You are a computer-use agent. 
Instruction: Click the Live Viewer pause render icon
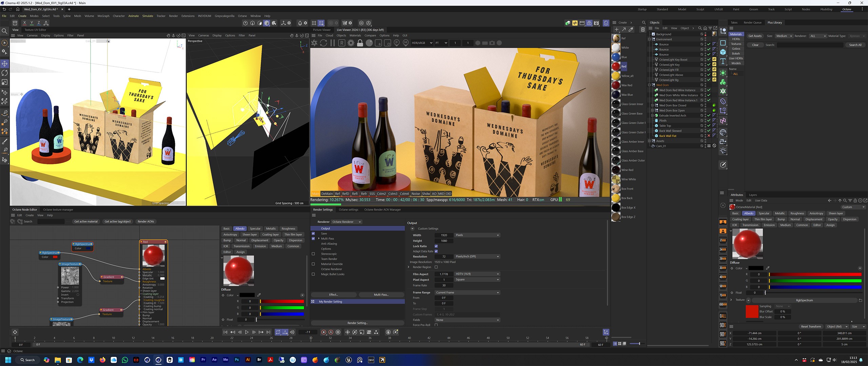click(333, 43)
